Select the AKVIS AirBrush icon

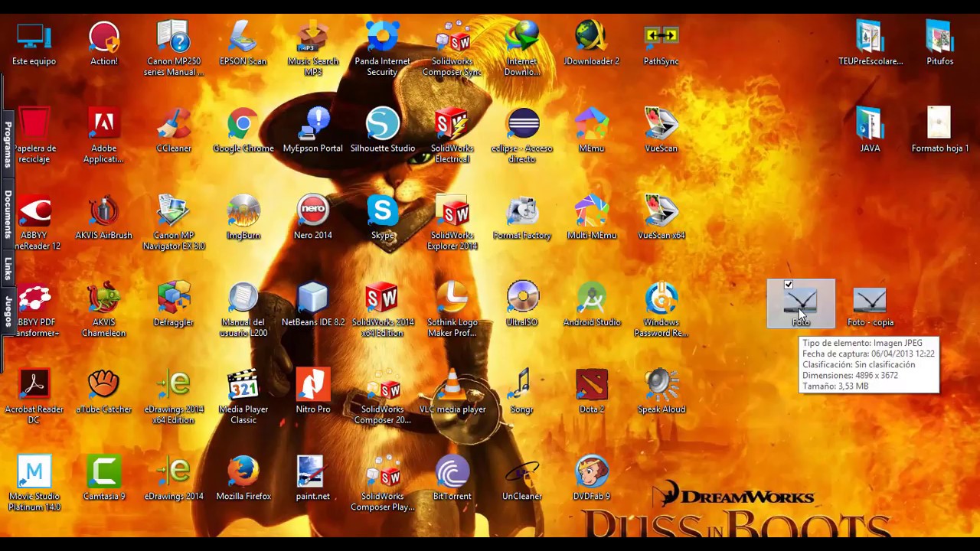click(104, 211)
